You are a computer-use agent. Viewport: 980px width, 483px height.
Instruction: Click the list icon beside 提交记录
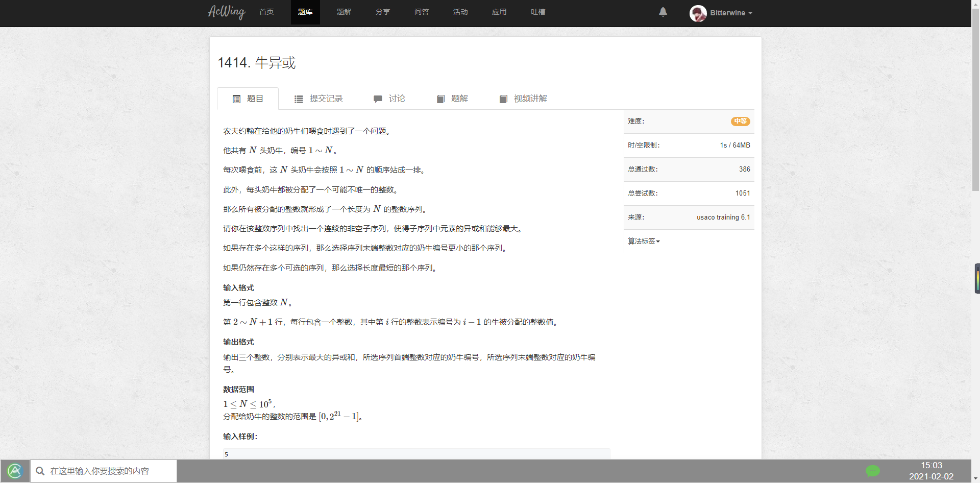click(299, 99)
